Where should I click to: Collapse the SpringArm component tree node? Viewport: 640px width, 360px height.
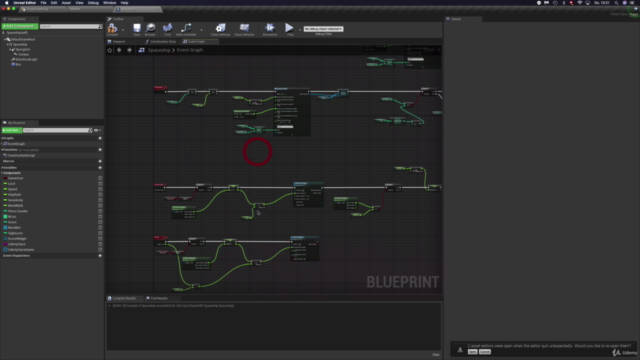pyautogui.click(x=10, y=49)
